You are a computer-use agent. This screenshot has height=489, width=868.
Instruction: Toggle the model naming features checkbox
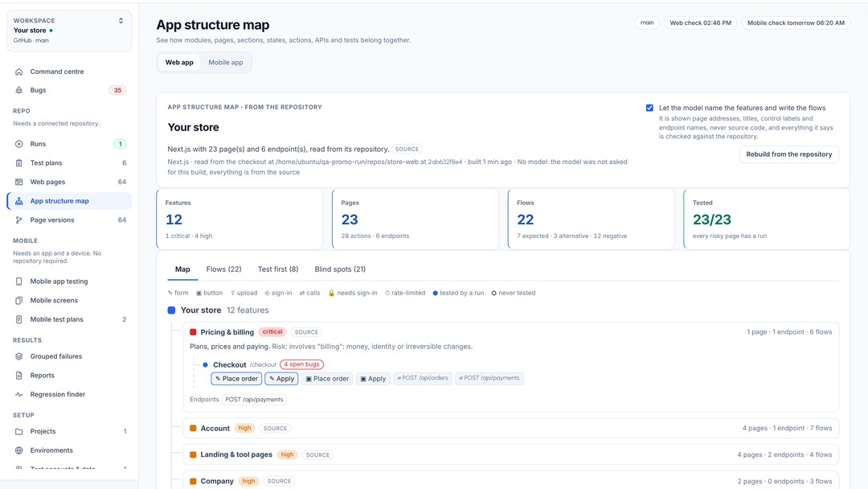[x=650, y=108]
